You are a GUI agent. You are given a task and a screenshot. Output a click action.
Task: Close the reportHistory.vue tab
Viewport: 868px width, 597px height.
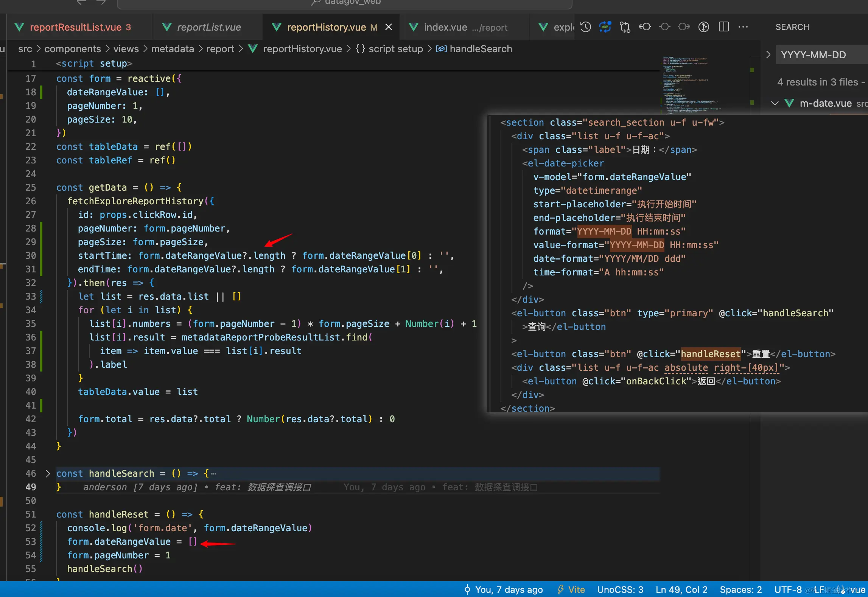tap(389, 27)
